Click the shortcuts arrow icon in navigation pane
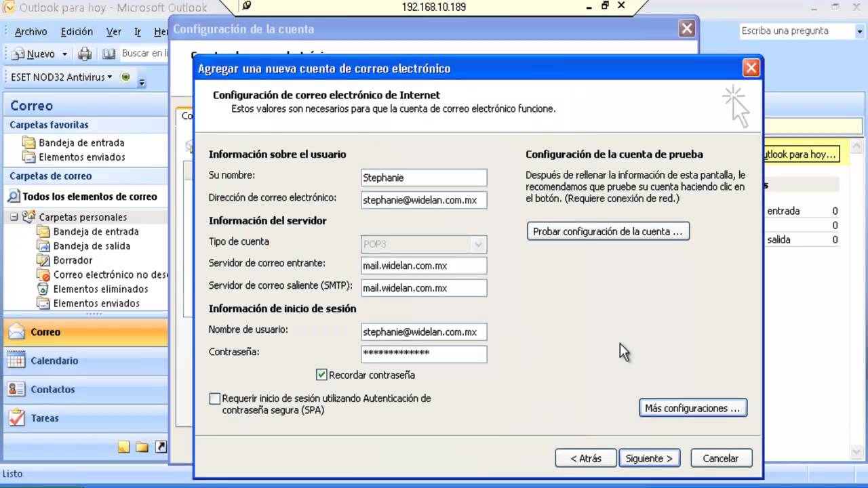Viewport: 868px width, 488px height. coord(161,447)
